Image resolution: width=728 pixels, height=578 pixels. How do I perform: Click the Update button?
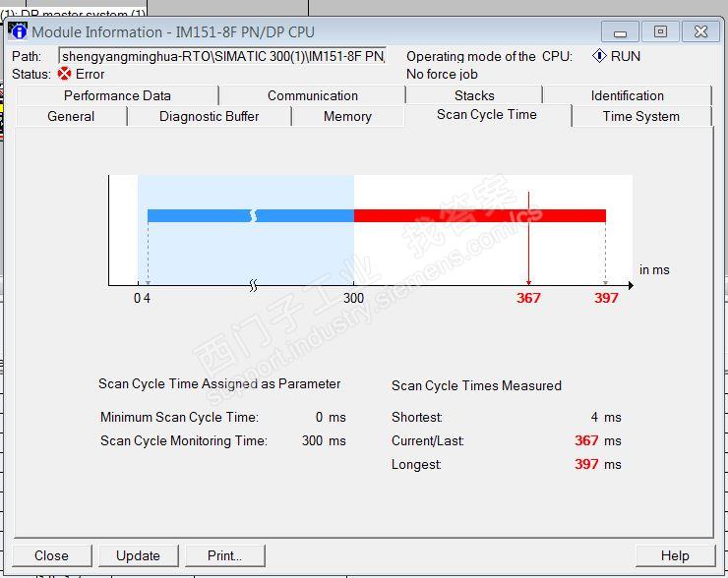pyautogui.click(x=138, y=555)
